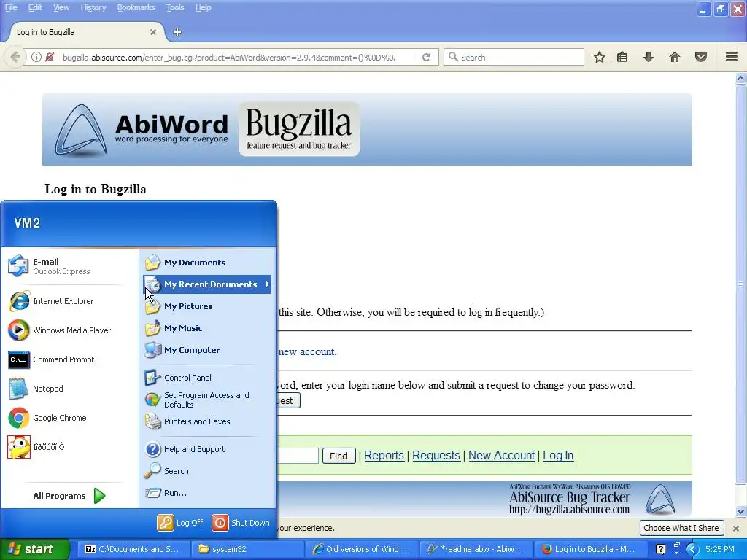747x560 pixels.
Task: Expand My Recent Documents submenu
Action: 207,284
